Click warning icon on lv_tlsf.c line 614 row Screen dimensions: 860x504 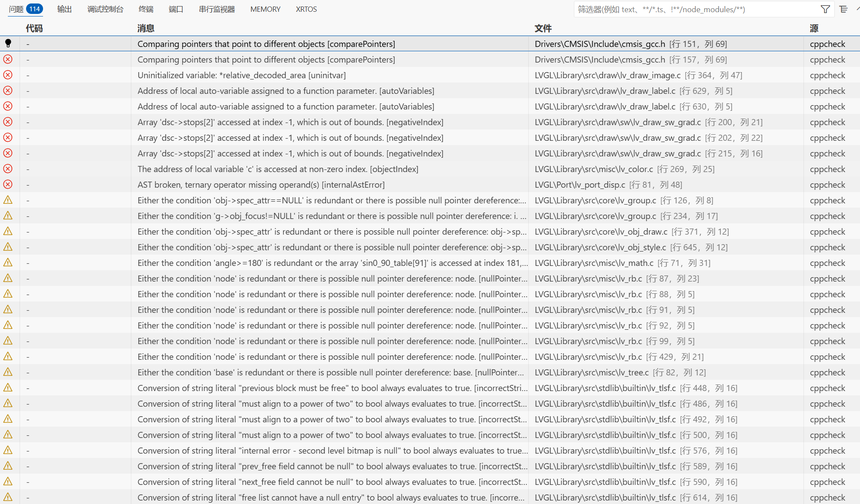pos(8,497)
